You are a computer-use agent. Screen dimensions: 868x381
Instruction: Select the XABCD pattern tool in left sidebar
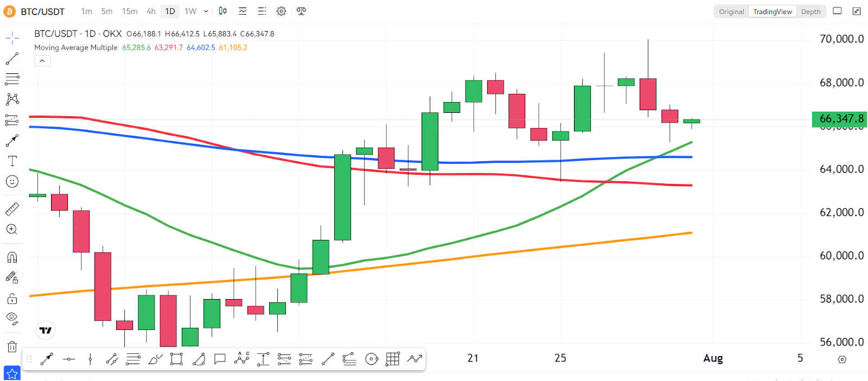pos(12,99)
